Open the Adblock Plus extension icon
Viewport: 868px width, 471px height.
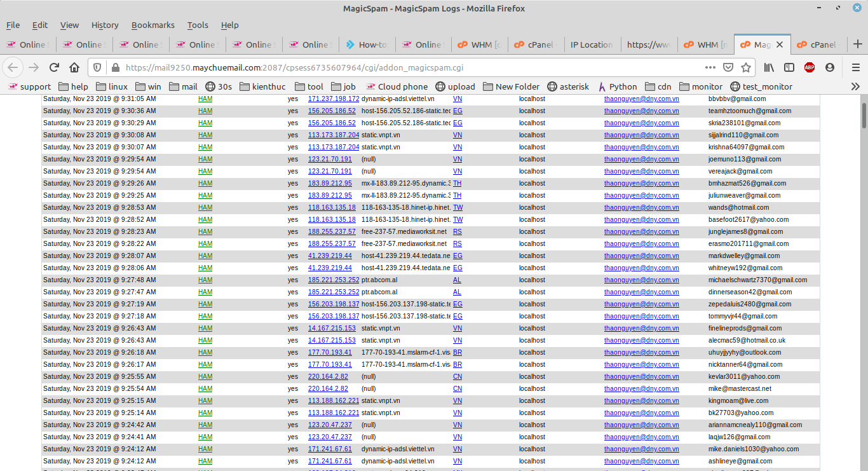coord(810,67)
